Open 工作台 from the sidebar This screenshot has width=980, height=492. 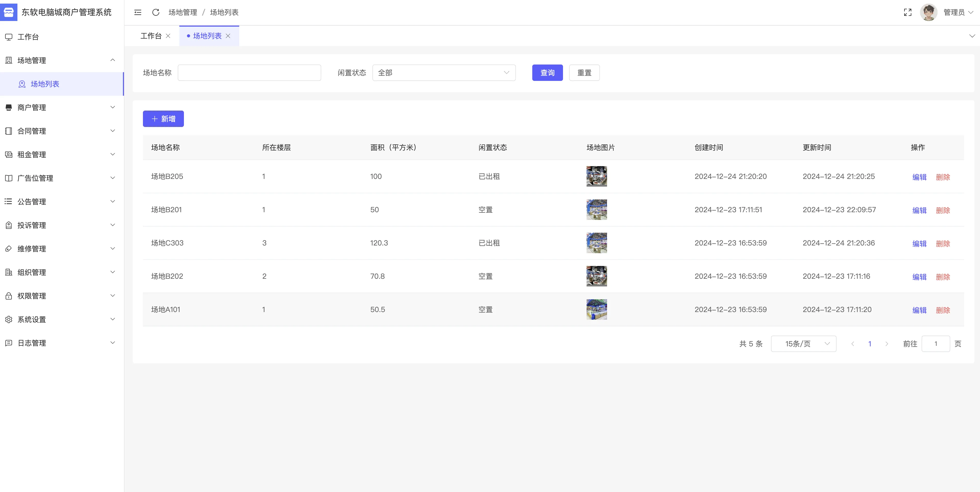pos(28,37)
